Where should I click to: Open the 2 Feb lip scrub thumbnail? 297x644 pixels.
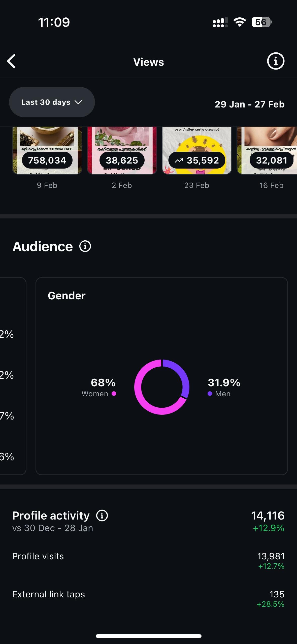pyautogui.click(x=122, y=150)
